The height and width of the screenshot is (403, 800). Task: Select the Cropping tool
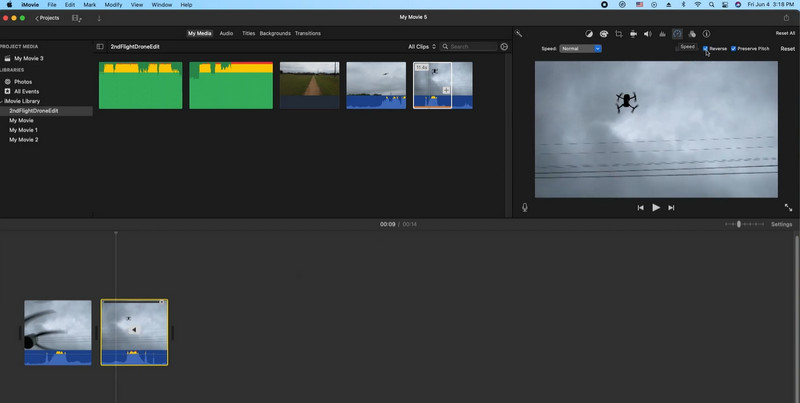618,34
